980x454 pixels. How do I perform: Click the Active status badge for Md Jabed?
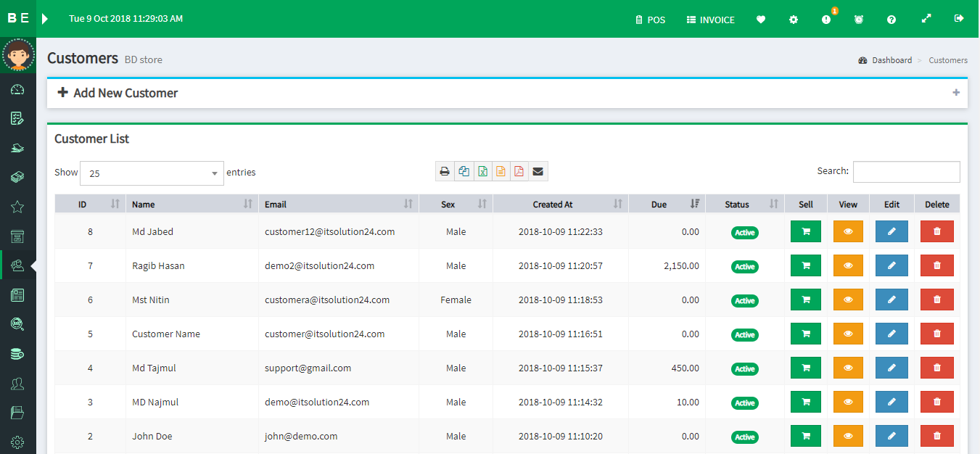745,233
